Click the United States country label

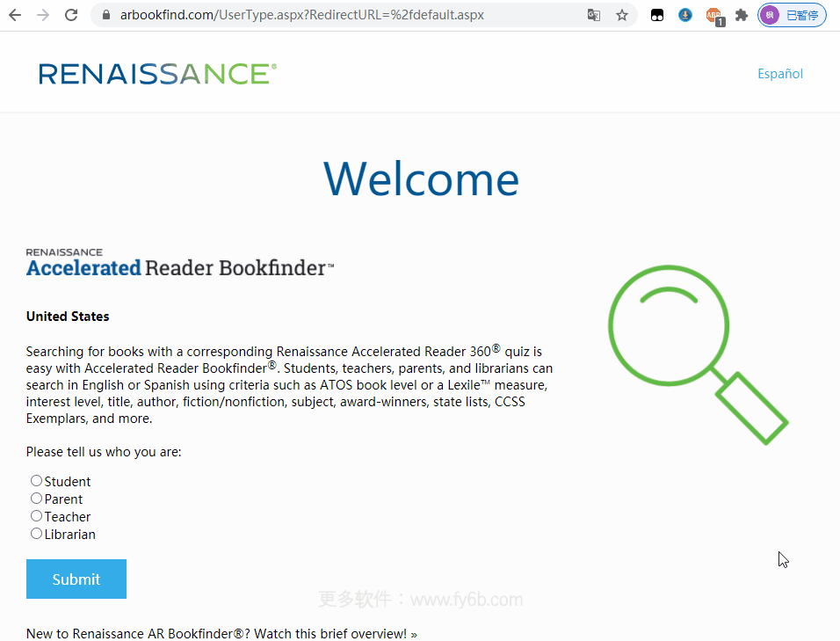click(x=68, y=317)
